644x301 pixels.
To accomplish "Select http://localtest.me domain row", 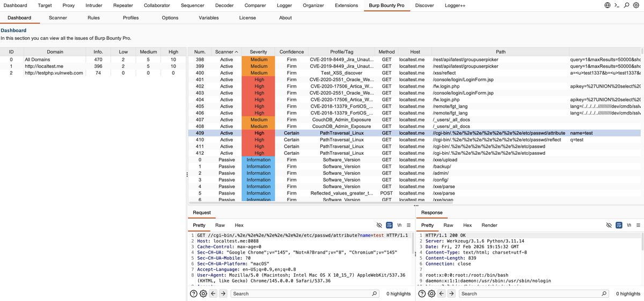I will tap(93, 66).
